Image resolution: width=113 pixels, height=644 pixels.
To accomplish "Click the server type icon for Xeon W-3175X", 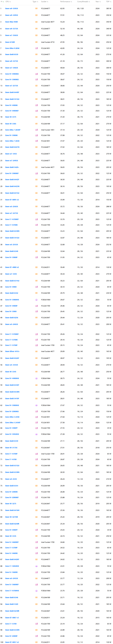I will 37,448.
